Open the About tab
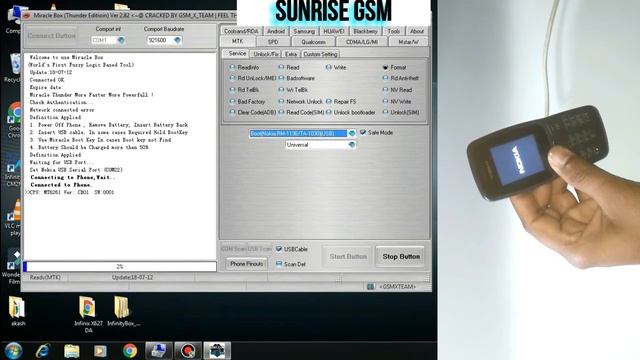Viewport: 640px width, 360px height. 417,31
